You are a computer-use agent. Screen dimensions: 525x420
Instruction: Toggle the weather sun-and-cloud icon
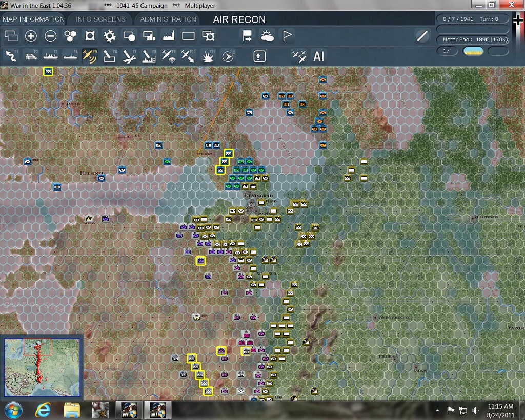pos(267,36)
